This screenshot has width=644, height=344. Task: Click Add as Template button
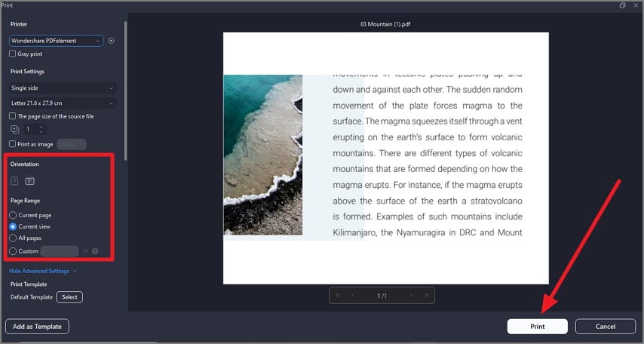click(x=38, y=327)
